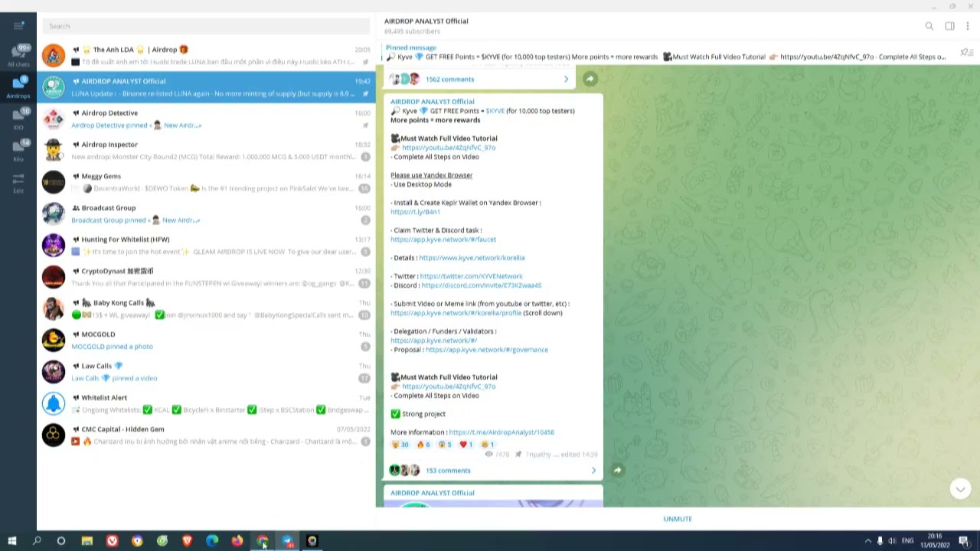Image resolution: width=980 pixels, height=551 pixels.
Task: Switch to the Kèo folder
Action: pyautogui.click(x=18, y=150)
